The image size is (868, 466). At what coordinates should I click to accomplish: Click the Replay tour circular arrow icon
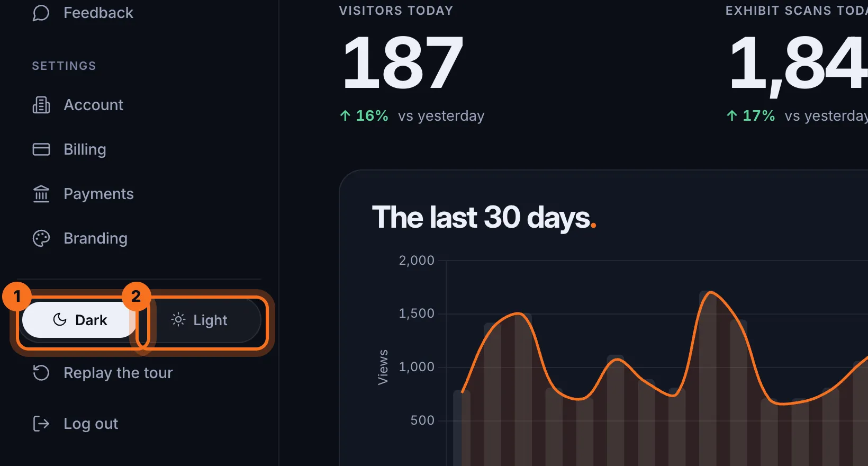pyautogui.click(x=41, y=373)
